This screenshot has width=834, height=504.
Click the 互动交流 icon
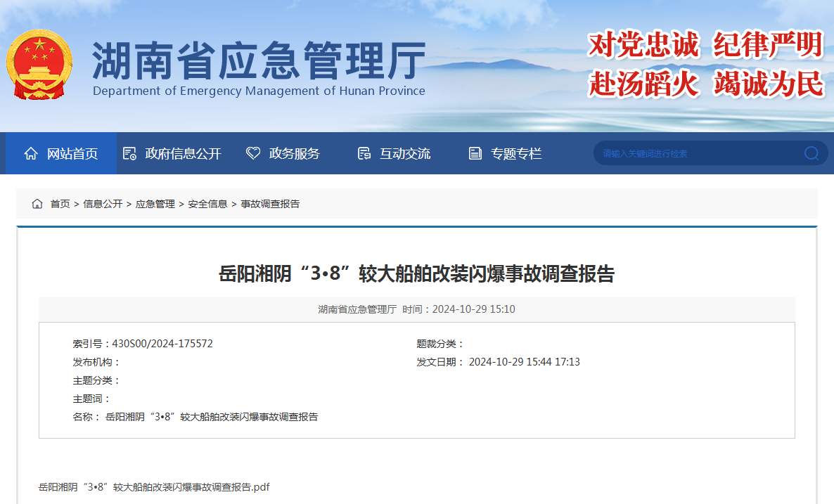click(364, 153)
